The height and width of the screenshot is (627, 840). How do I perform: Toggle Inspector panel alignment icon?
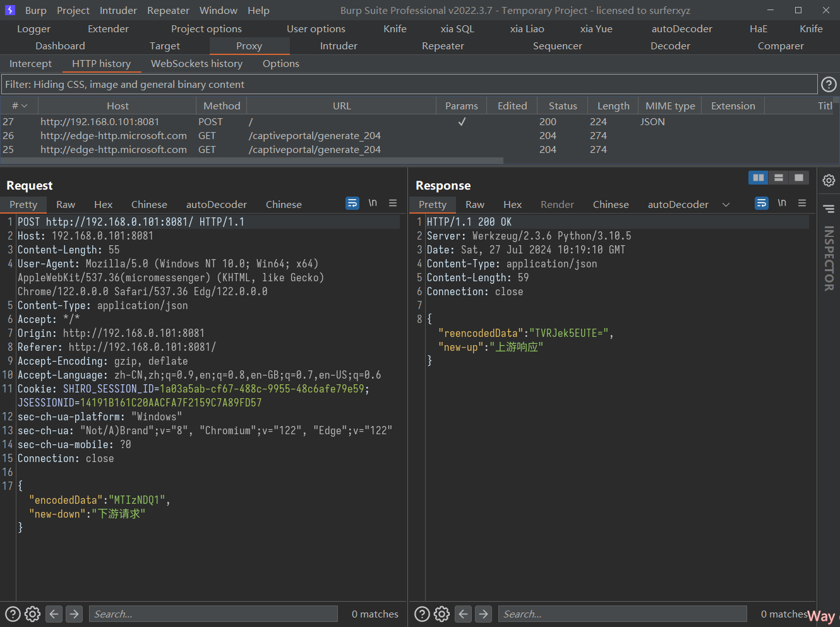(829, 209)
